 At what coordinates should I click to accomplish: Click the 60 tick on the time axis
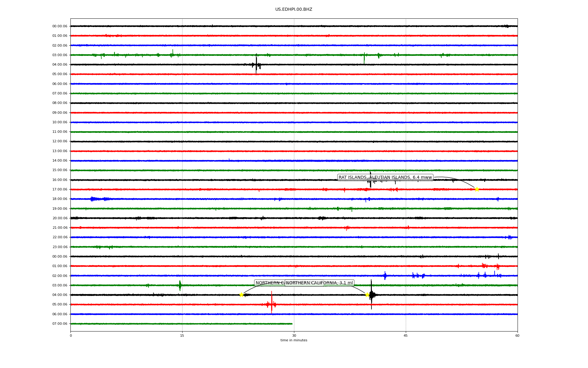coord(517,335)
